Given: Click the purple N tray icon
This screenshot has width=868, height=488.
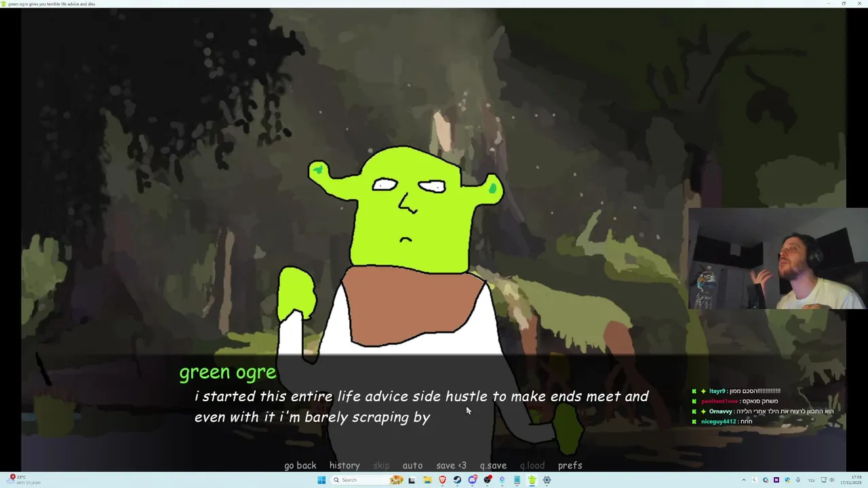Looking at the screenshot, I should point(776,480).
